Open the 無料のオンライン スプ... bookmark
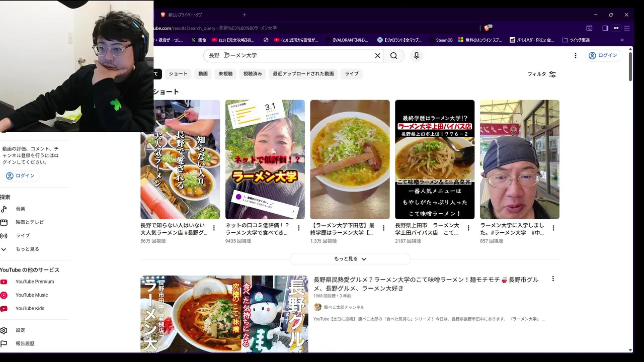The image size is (644, 362). (480, 40)
